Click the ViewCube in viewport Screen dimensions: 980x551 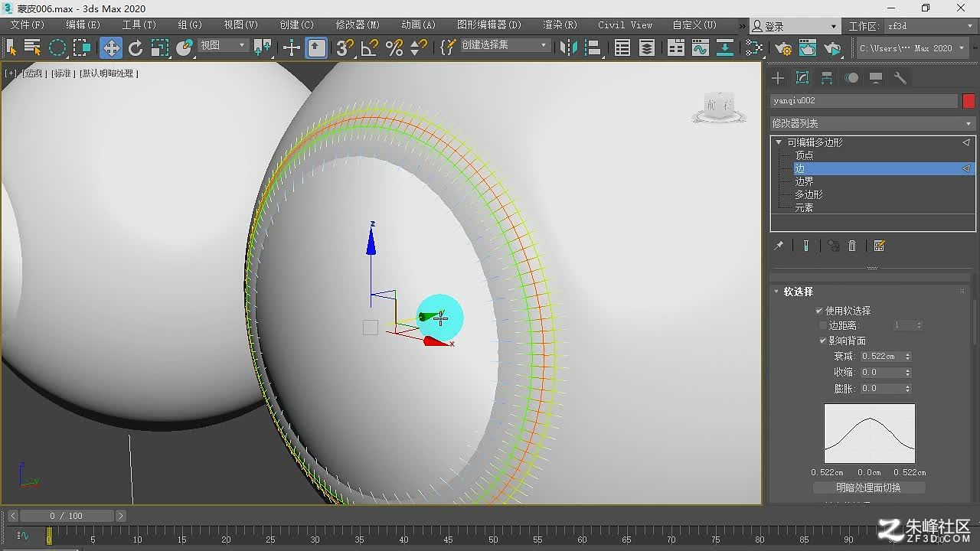click(718, 108)
